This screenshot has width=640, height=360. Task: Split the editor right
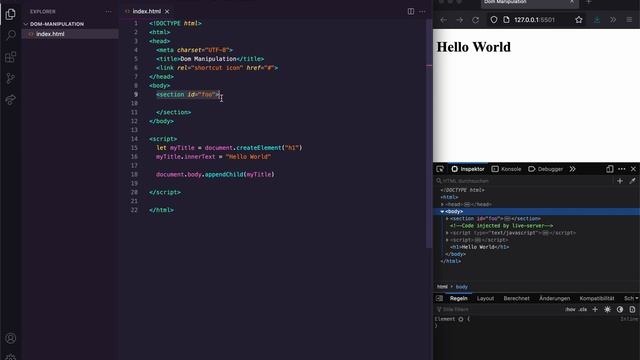[411, 11]
